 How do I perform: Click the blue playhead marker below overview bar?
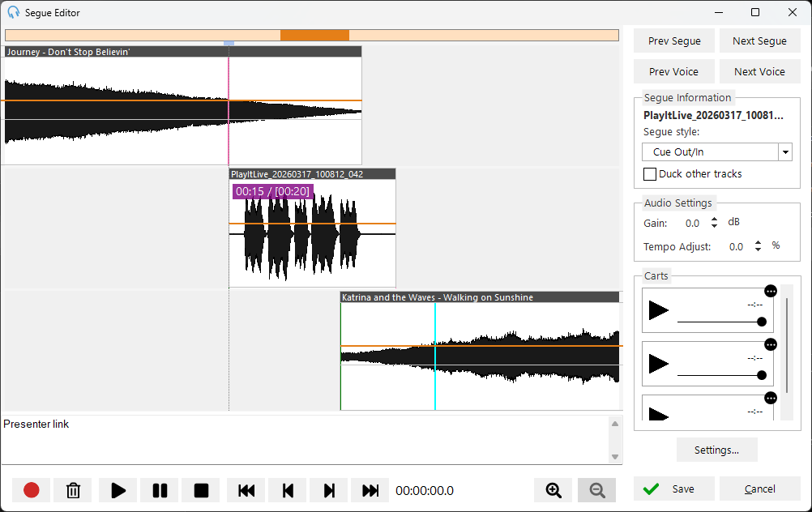(x=229, y=44)
